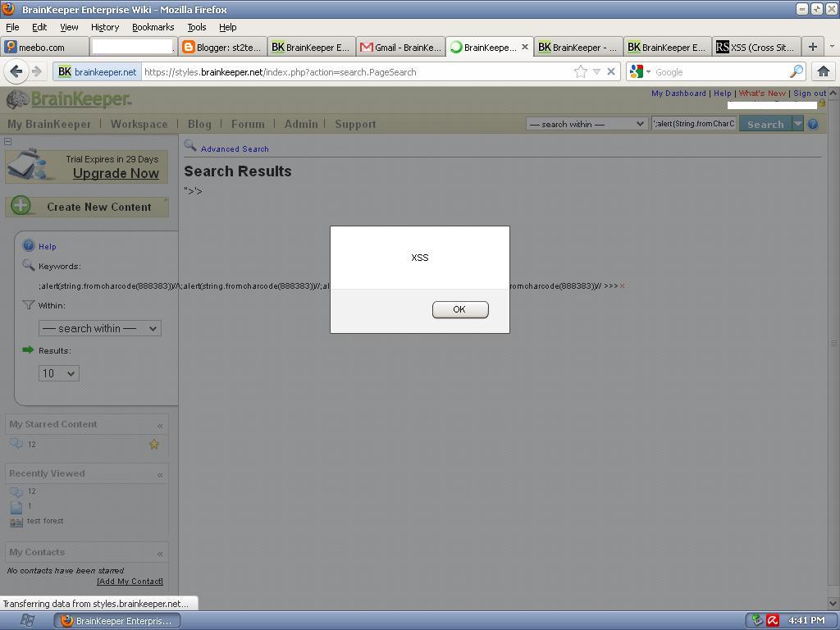Go back with the browser back arrow
This screenshot has height=630, width=840.
[x=16, y=71]
